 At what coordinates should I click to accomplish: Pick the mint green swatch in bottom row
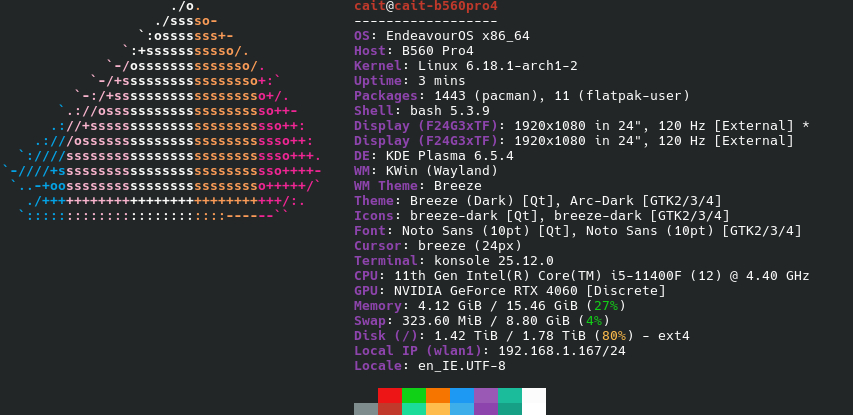413,409
